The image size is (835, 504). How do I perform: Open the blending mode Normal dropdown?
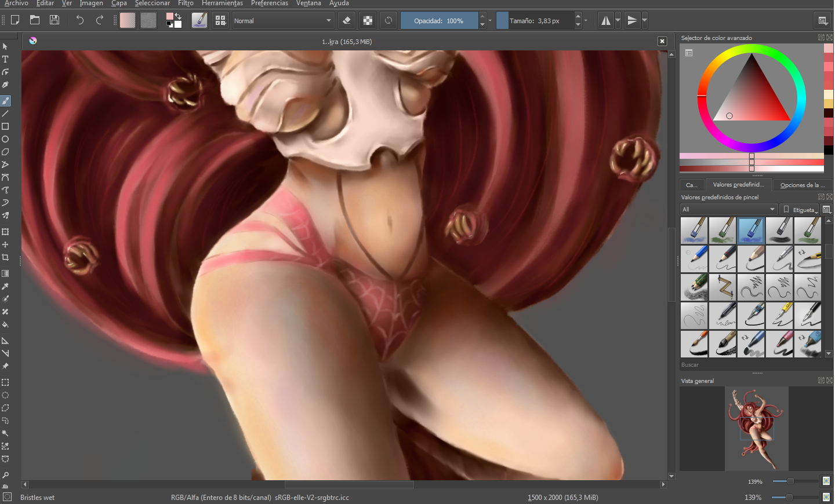click(283, 20)
